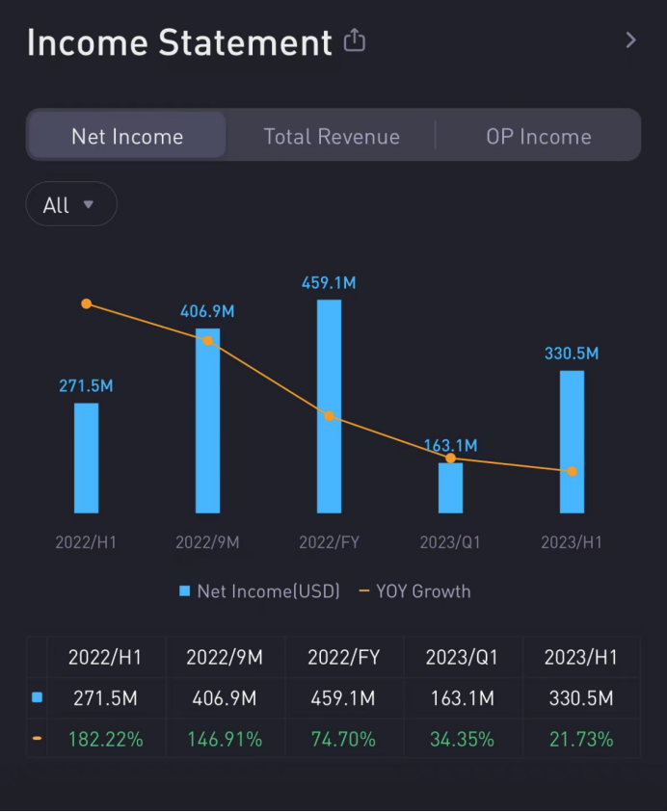Click the blue Net Income square in table row
The image size is (667, 812).
37,697
